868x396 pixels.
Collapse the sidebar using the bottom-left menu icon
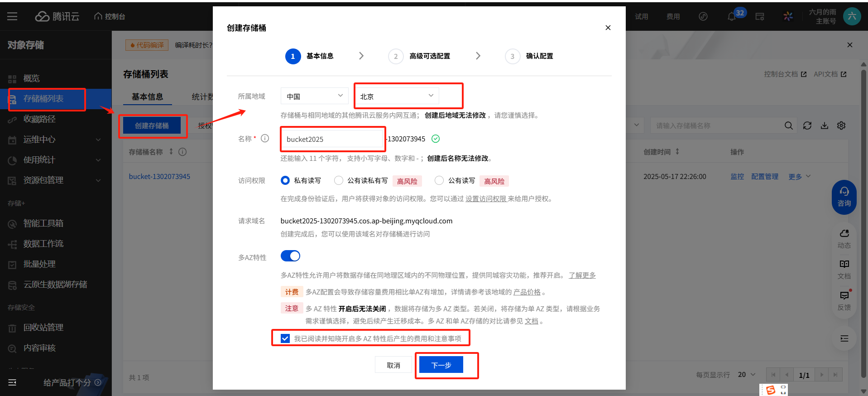[x=12, y=382]
